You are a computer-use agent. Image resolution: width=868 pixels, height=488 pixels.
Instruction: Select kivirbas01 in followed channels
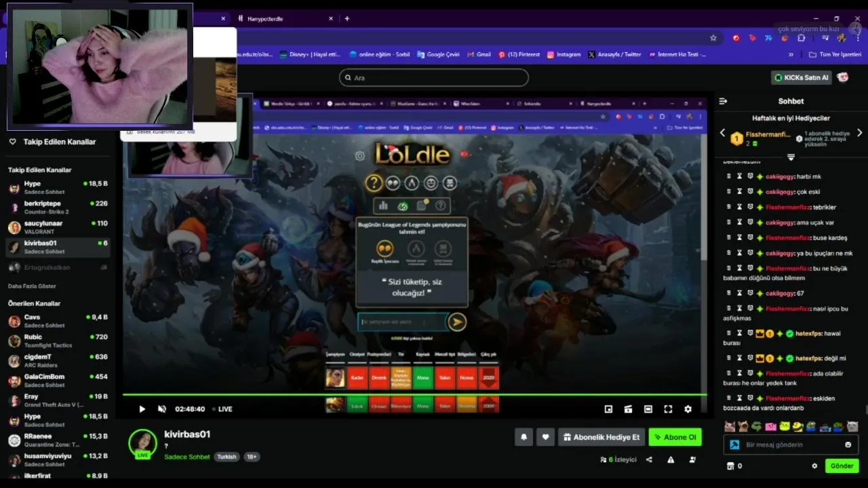pos(58,247)
